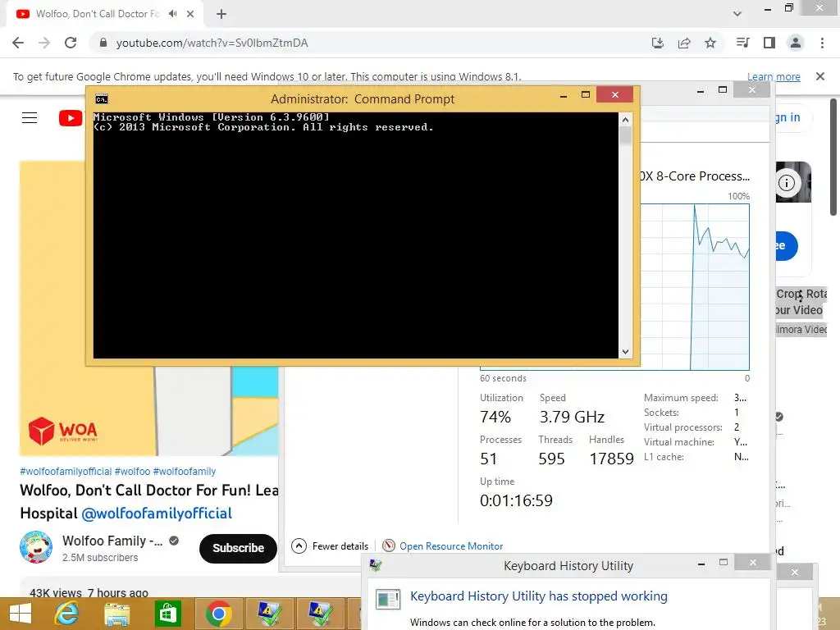840x630 pixels.
Task: Go back in Chrome browser
Action: [x=18, y=43]
